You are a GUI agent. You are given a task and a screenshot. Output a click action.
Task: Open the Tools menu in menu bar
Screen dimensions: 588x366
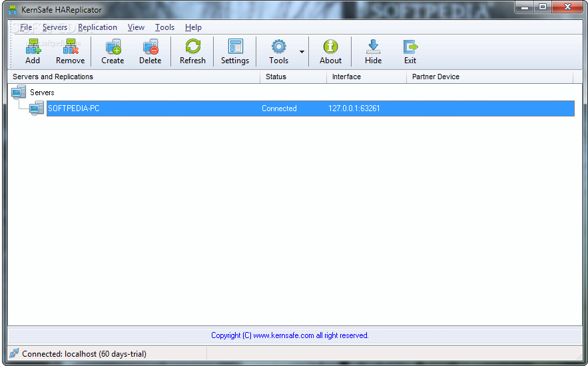point(164,27)
